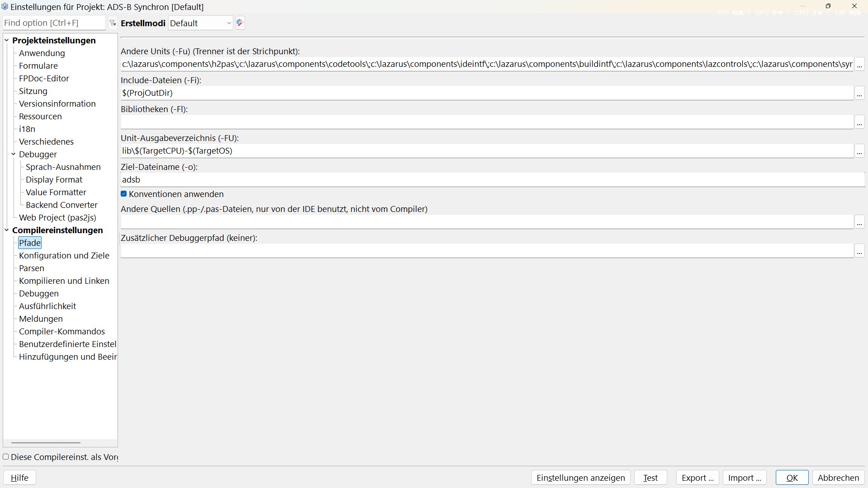Click the Ziel-Dateiname input field
This screenshot has width=868, height=488.
(x=492, y=180)
